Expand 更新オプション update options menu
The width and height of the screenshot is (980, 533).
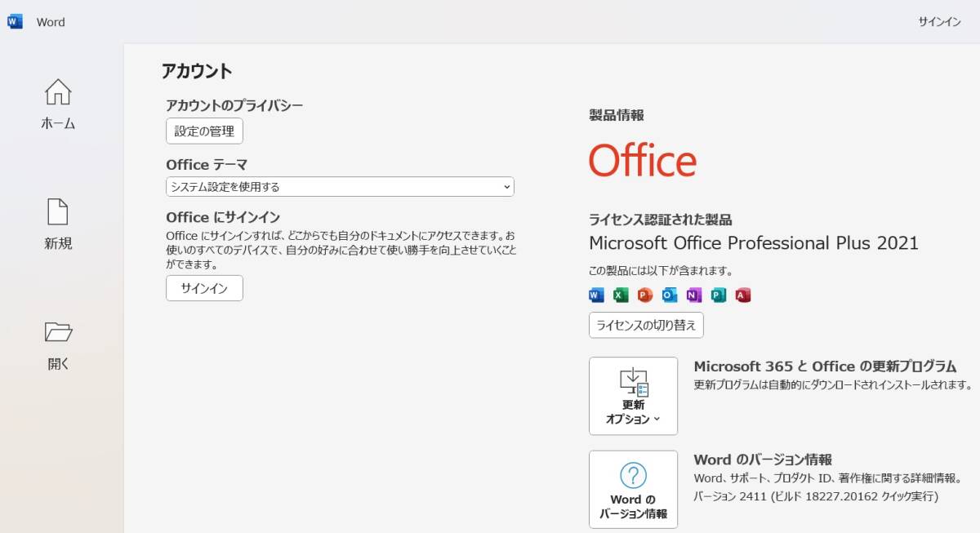pos(633,396)
